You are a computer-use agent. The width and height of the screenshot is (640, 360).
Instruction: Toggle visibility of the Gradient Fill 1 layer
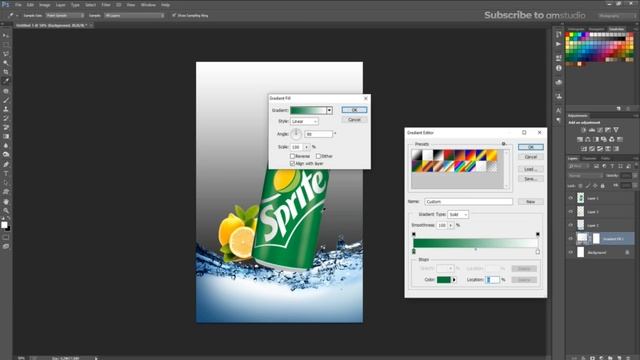click(x=571, y=239)
